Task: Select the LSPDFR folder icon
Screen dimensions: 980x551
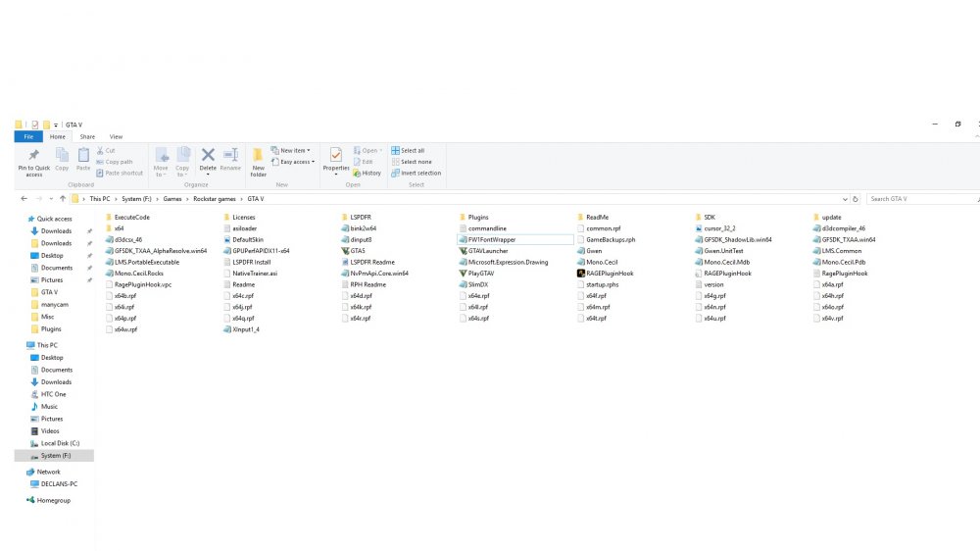Action: point(345,217)
